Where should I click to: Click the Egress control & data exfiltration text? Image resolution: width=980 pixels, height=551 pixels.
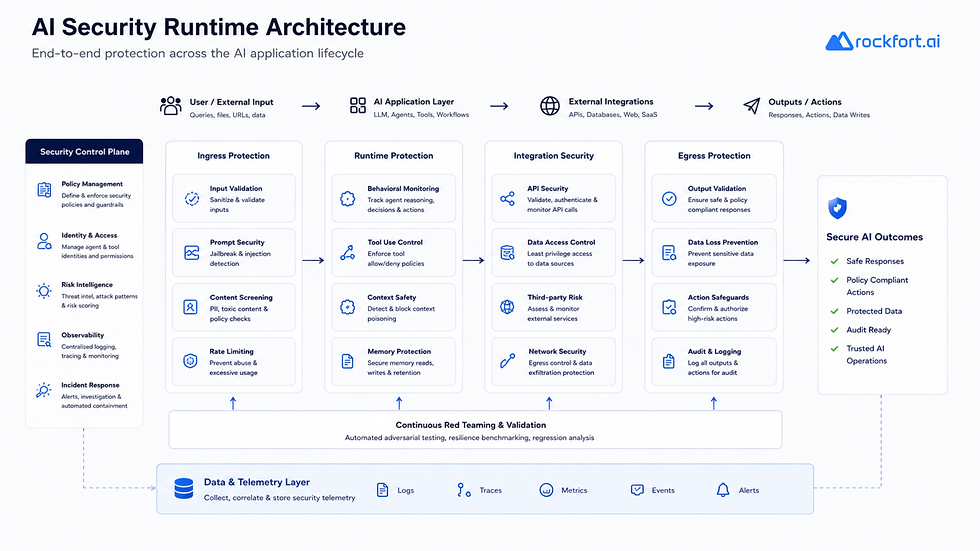pyautogui.click(x=561, y=367)
